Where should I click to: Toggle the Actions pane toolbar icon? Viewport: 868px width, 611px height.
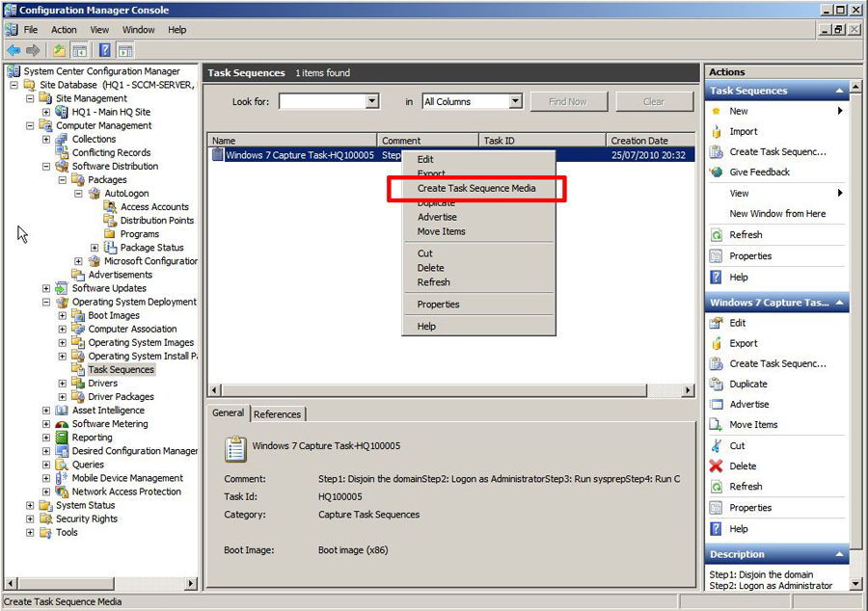coord(125,51)
